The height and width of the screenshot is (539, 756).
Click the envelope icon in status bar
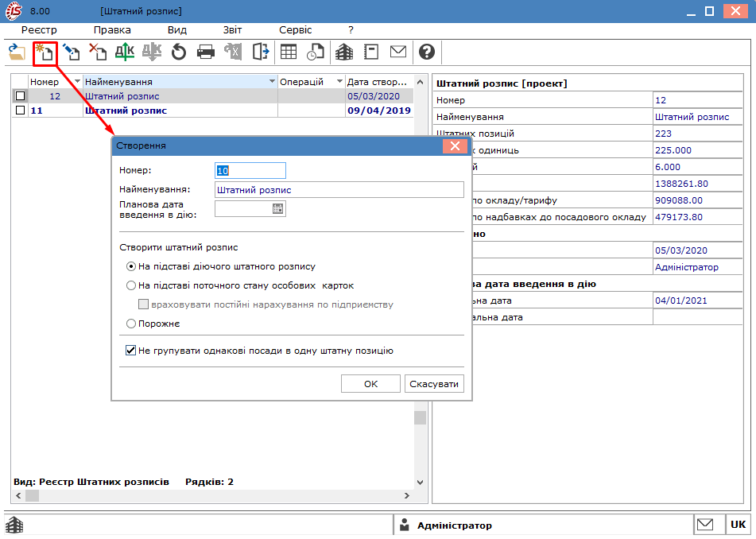coord(705,524)
